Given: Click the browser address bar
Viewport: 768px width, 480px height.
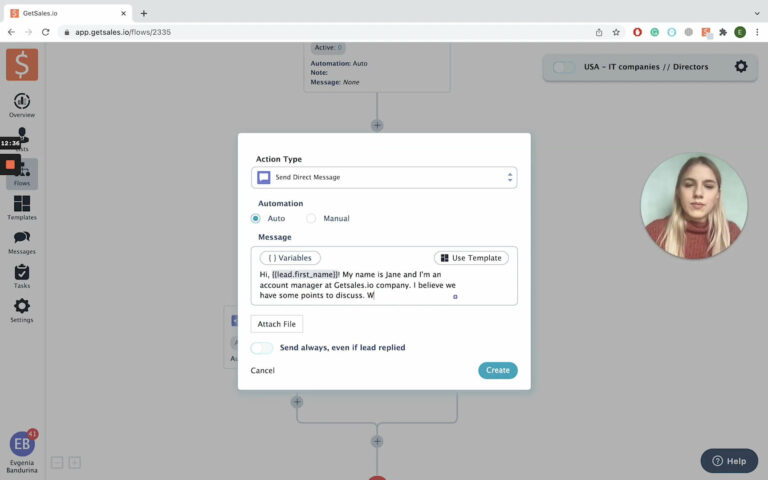Looking at the screenshot, I should point(323,32).
